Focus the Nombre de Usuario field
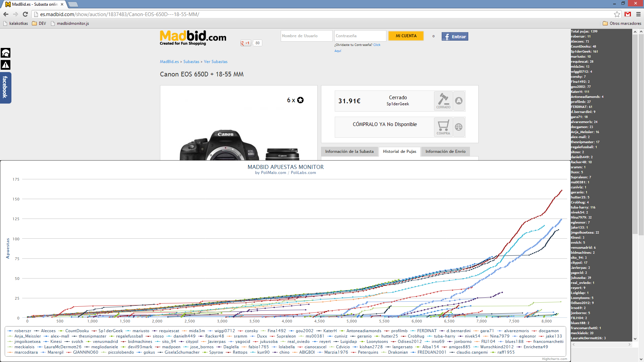Viewport: 644px width, 362px height. tap(306, 36)
